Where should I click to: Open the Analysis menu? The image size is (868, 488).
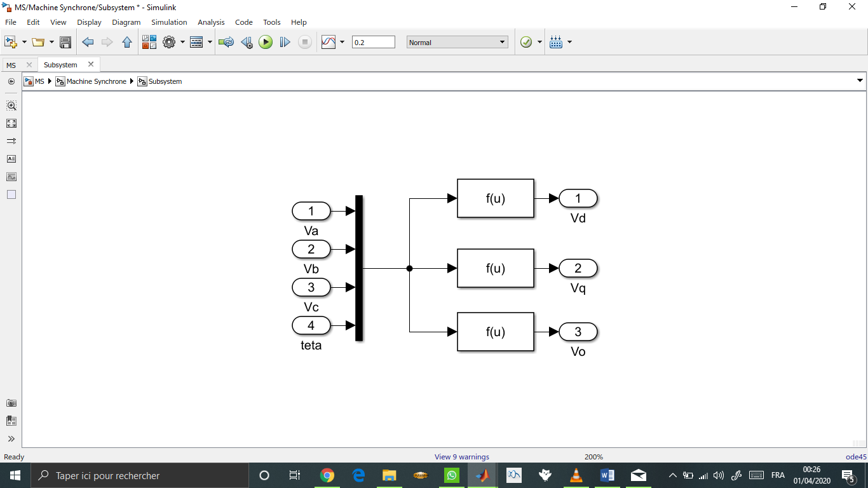point(211,22)
